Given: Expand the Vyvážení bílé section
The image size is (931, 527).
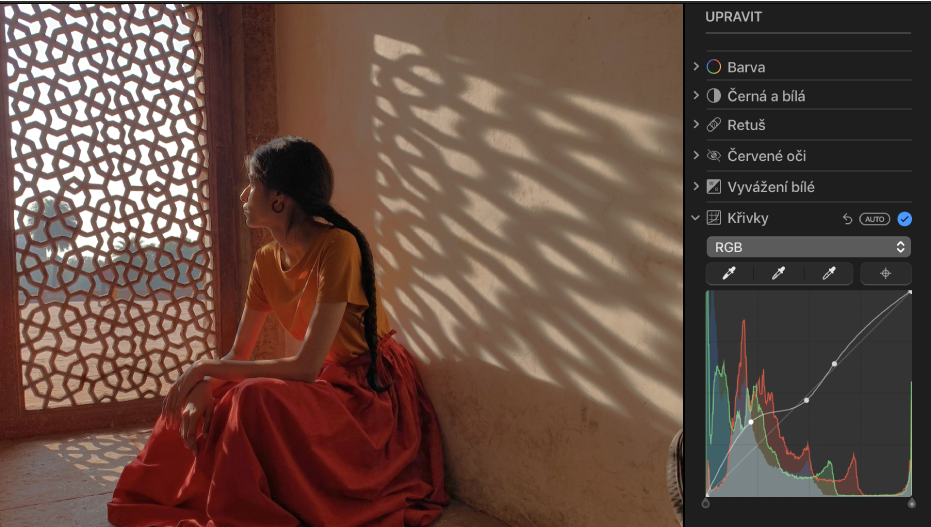Looking at the screenshot, I should [696, 186].
